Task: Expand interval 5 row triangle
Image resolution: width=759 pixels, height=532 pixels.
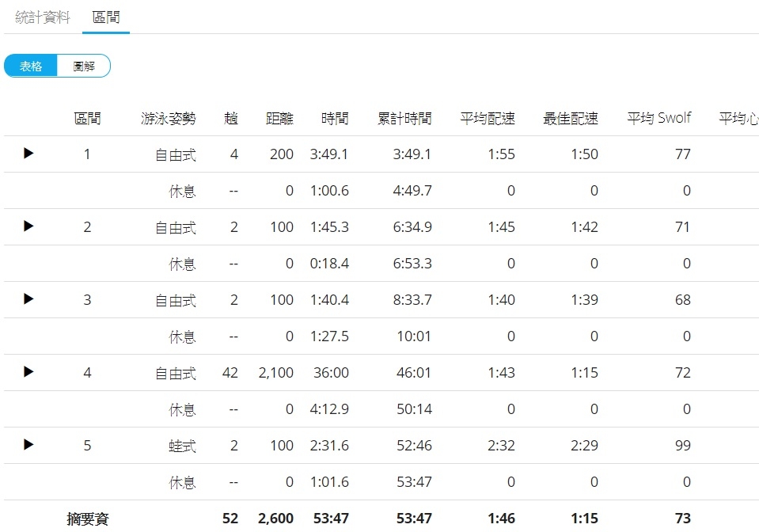Action: [28, 444]
